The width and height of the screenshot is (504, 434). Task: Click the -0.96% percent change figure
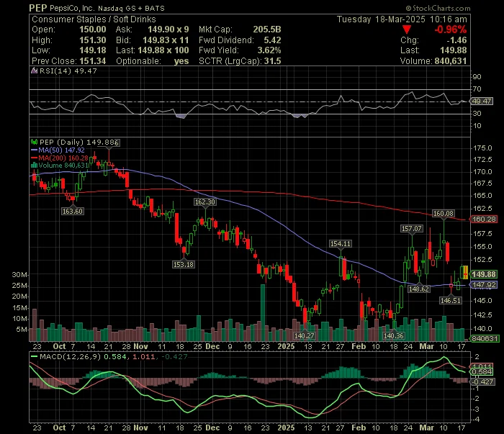tap(451, 30)
